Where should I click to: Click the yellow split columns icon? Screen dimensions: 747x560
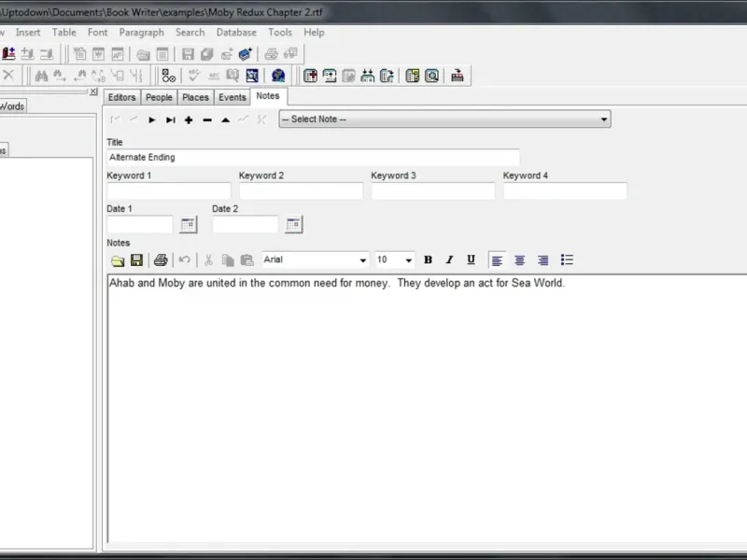point(413,76)
